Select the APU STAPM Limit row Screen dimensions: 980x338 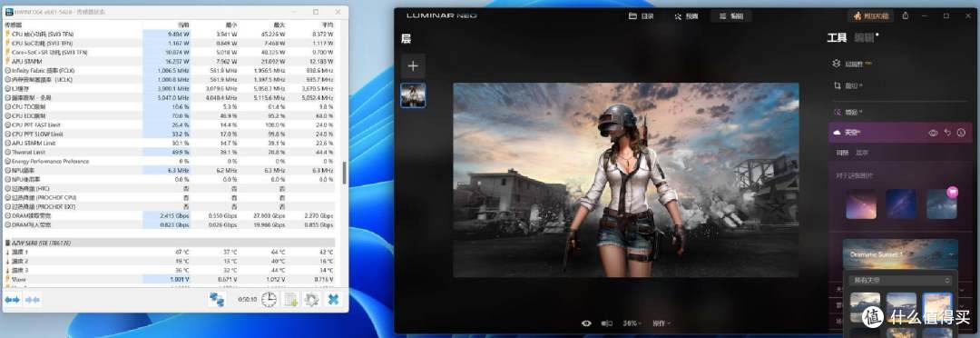pos(169,143)
